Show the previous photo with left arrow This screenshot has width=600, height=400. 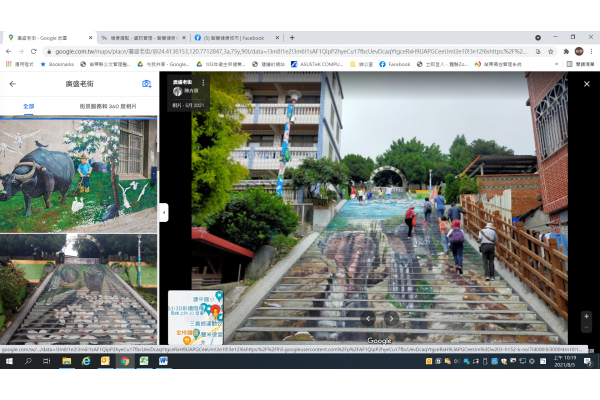(x=368, y=318)
